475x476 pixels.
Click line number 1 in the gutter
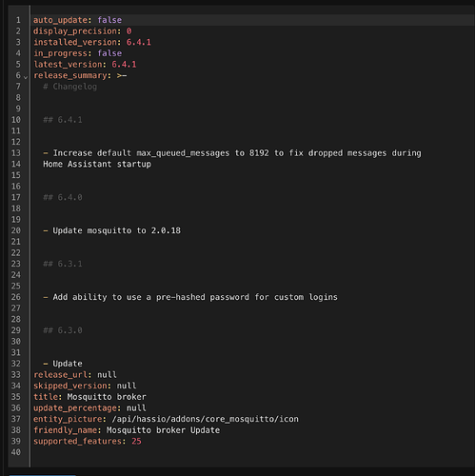point(18,20)
